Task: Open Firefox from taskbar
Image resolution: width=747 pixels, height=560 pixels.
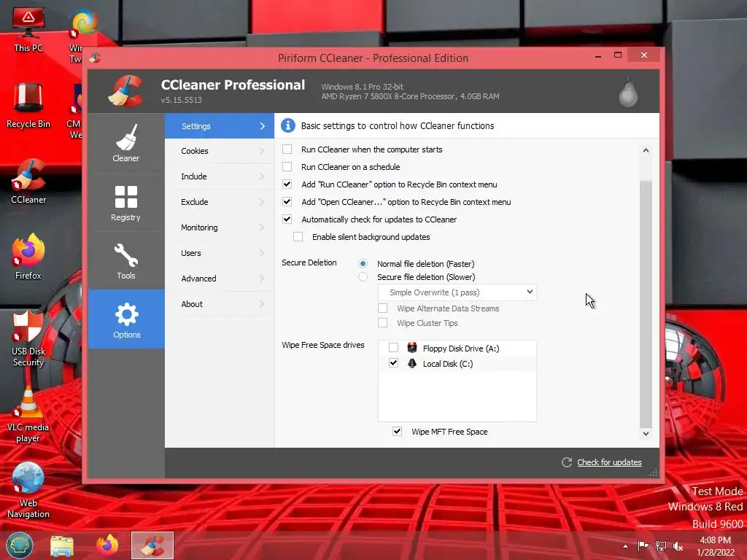Action: [x=107, y=545]
